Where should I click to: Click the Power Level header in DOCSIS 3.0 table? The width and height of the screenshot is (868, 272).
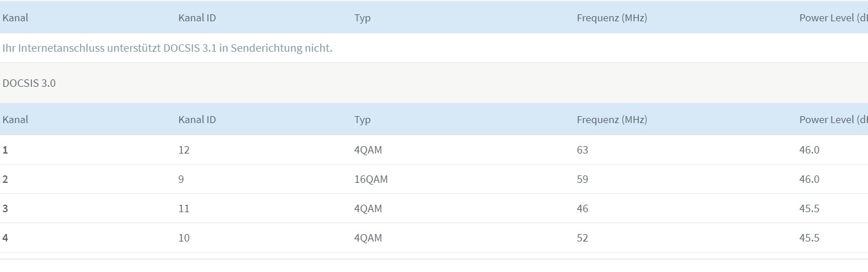833,120
